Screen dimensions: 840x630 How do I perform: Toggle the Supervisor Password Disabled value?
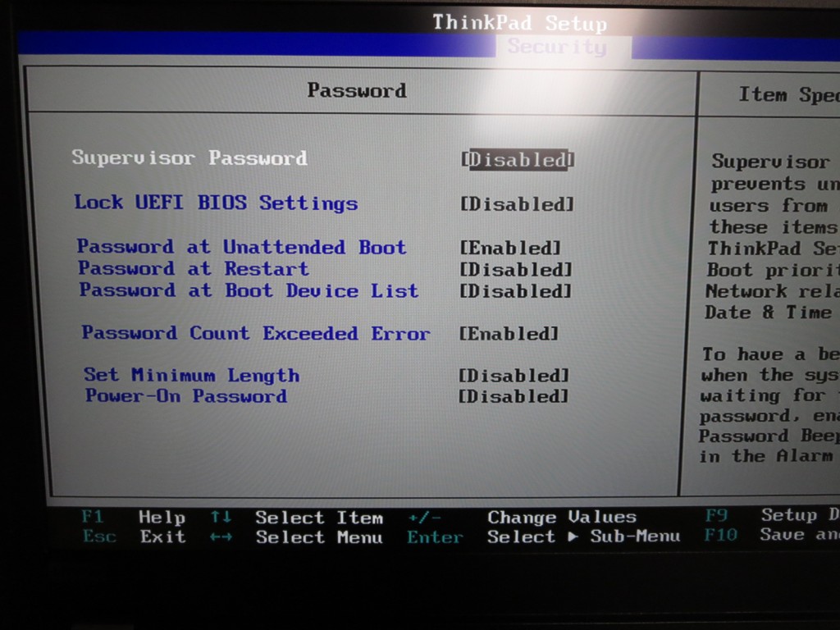(x=518, y=160)
